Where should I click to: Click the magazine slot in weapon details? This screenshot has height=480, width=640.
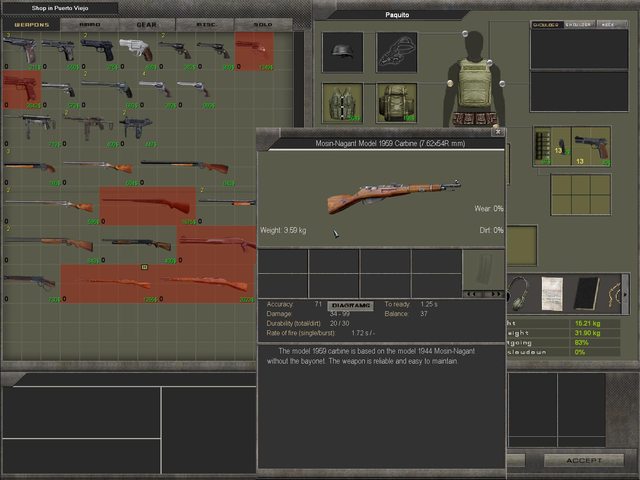click(x=484, y=270)
